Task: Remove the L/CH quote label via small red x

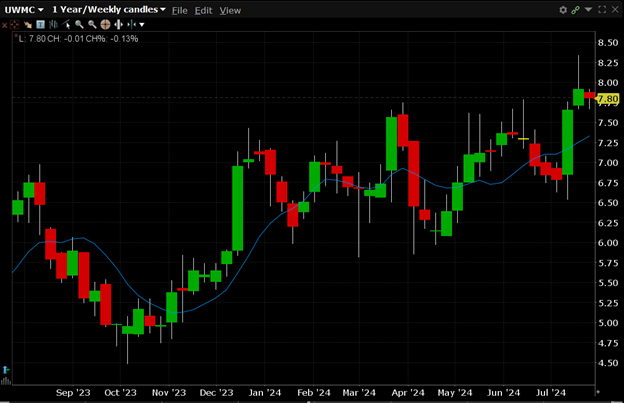Action: (16, 36)
